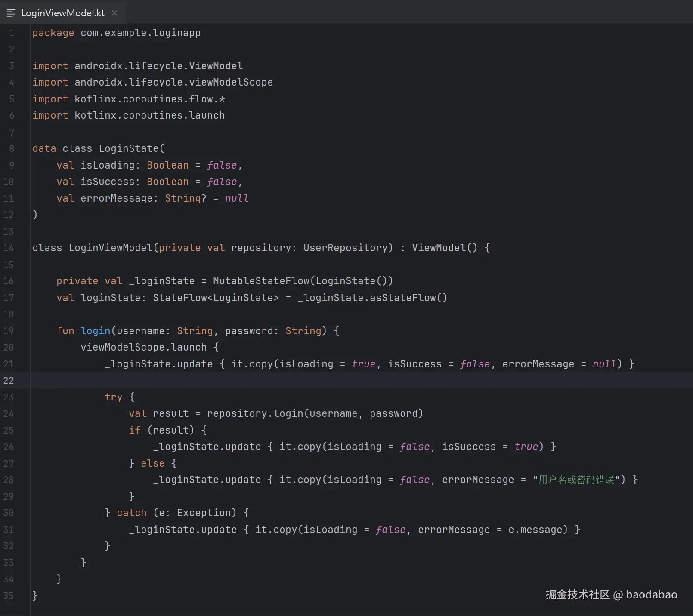Screen dimensions: 693x616
Task: Click 'StateFlow<LoginState>' type on line 17
Action: [x=216, y=298]
